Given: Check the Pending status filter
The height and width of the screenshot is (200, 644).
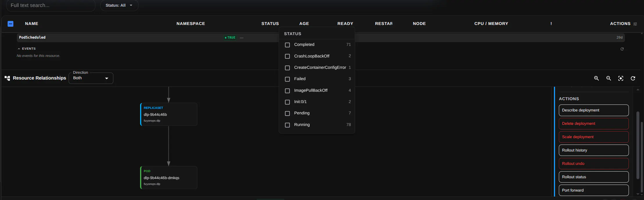Looking at the screenshot, I should 287,113.
